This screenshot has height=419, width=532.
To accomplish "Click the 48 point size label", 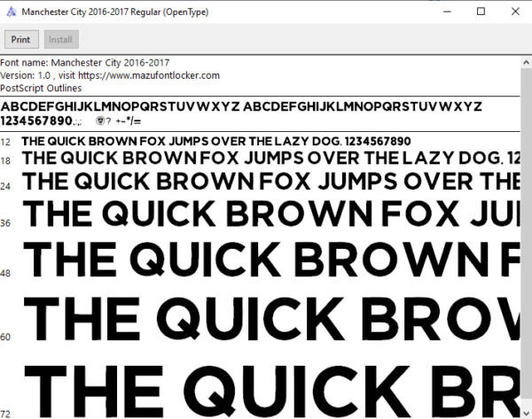I will click(x=5, y=273).
